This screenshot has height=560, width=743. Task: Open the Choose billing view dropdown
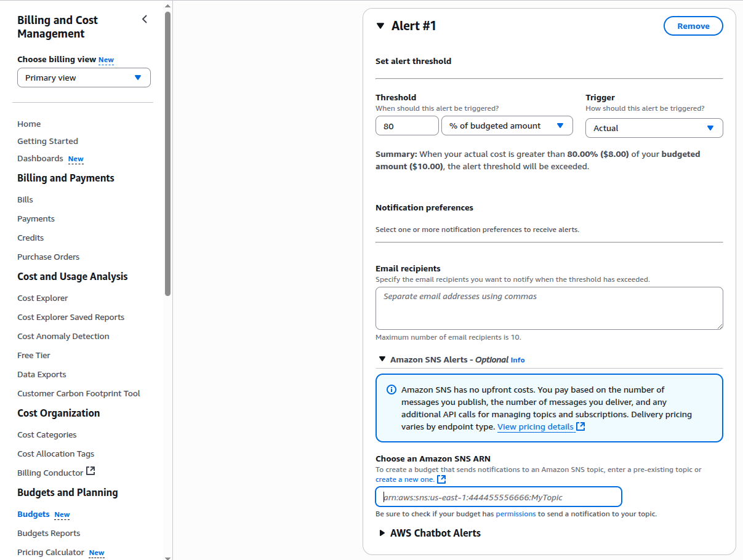coord(84,78)
